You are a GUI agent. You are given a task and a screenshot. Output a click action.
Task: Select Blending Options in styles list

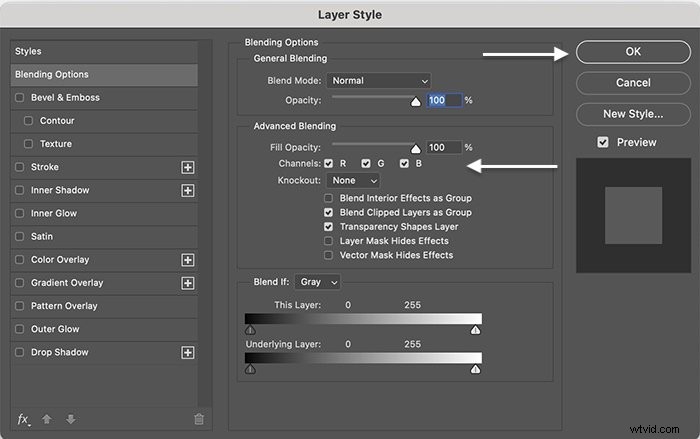[104, 75]
